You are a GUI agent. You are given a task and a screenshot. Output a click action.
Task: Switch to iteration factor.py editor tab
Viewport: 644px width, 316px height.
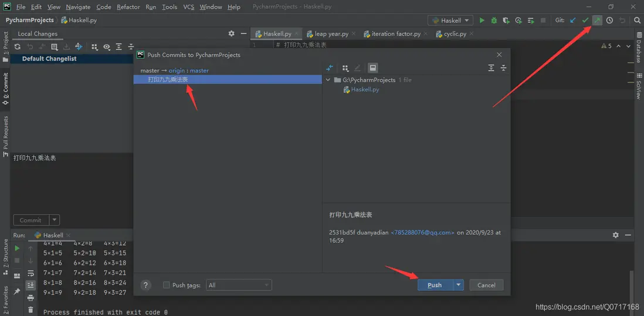pos(396,33)
